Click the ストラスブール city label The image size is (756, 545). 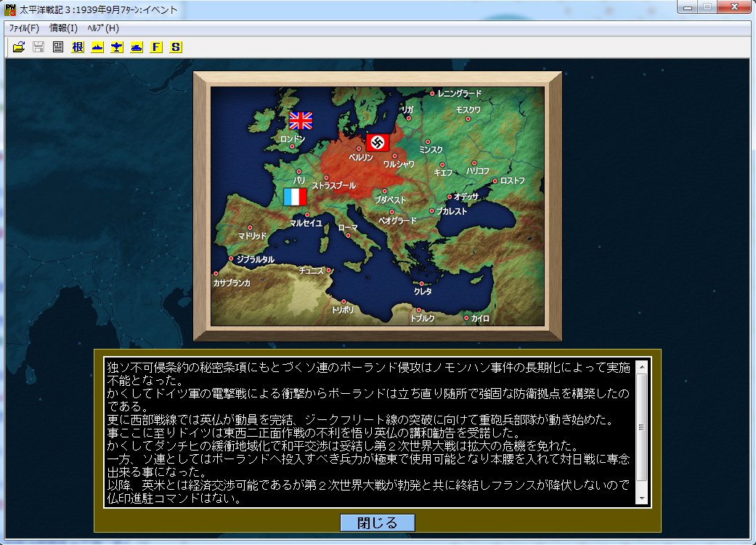pos(333,186)
